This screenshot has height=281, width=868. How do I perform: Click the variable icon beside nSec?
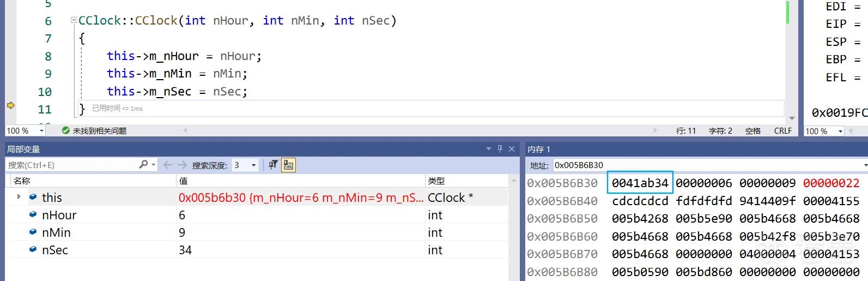pos(33,250)
